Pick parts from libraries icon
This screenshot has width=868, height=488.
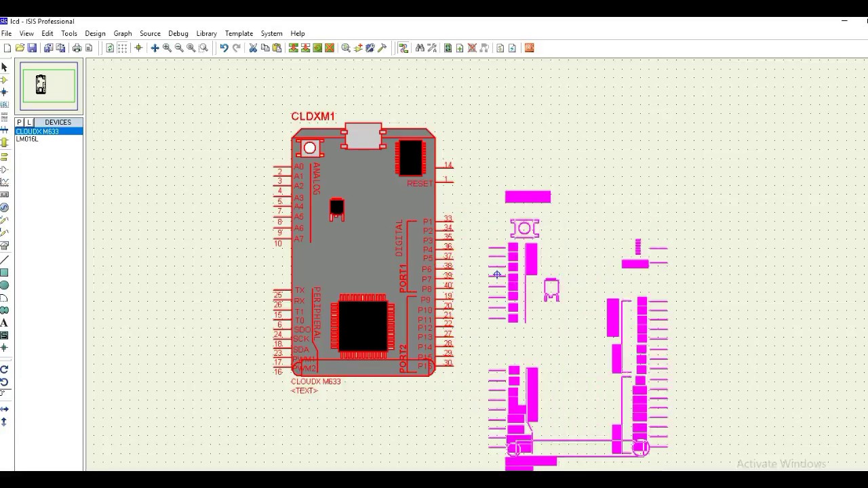point(346,48)
